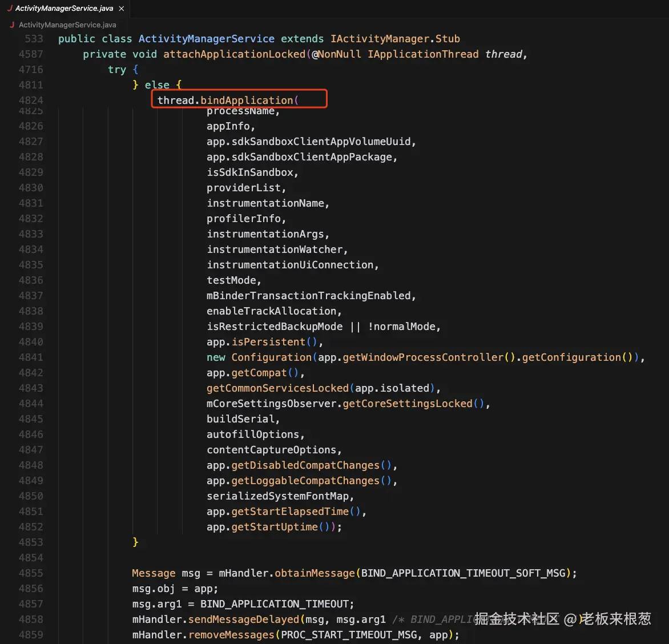Click getLoggableCompatChanges call
669x644 pixels.
click(x=305, y=481)
